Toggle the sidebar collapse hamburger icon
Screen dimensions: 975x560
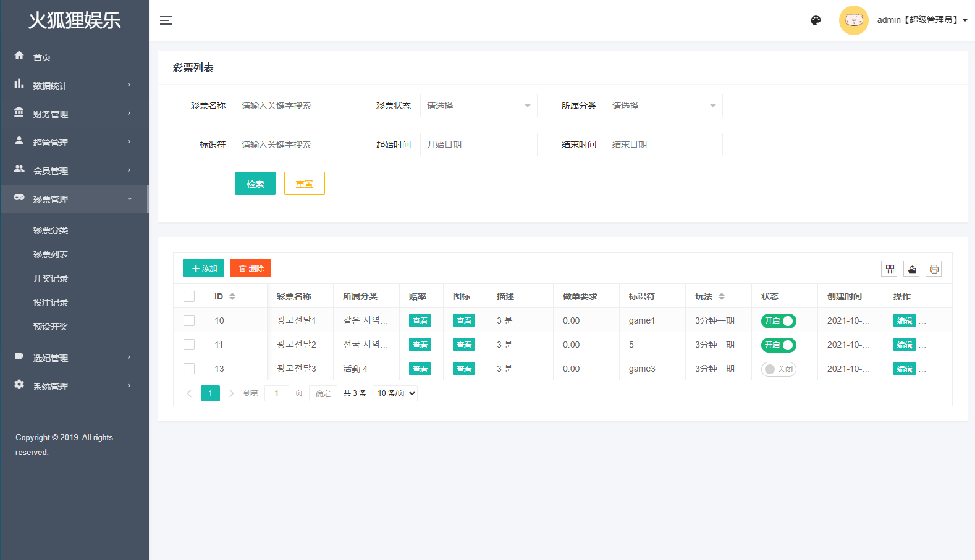[166, 20]
